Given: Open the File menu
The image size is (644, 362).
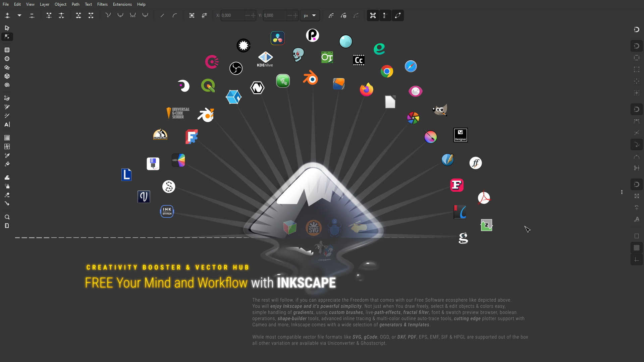Looking at the screenshot, I should 6,4.
